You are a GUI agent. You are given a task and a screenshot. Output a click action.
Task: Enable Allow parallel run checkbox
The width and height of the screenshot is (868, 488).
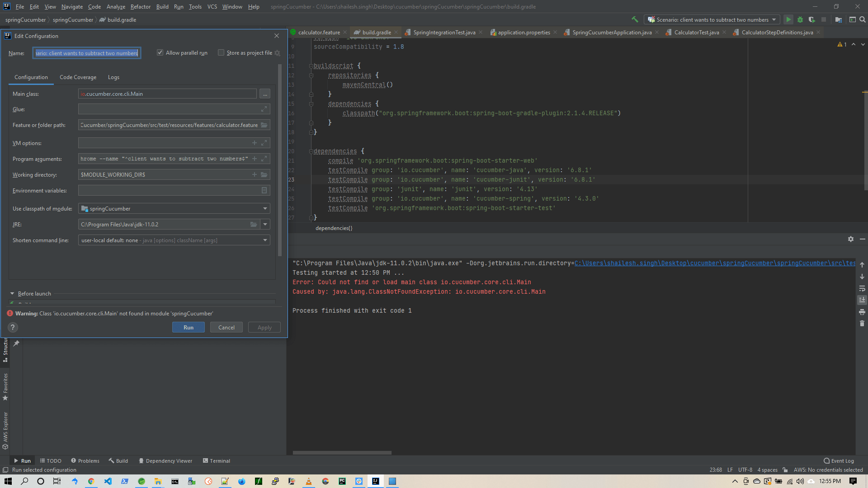pyautogui.click(x=160, y=52)
